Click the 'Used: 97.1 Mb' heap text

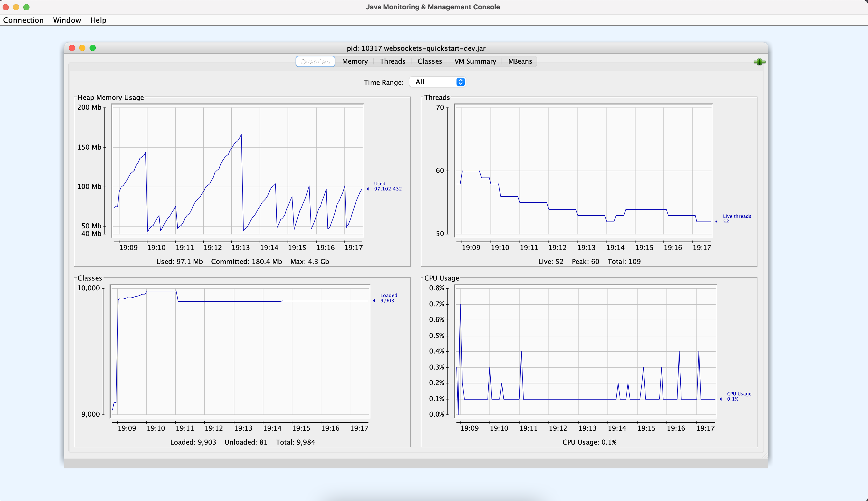click(x=180, y=262)
